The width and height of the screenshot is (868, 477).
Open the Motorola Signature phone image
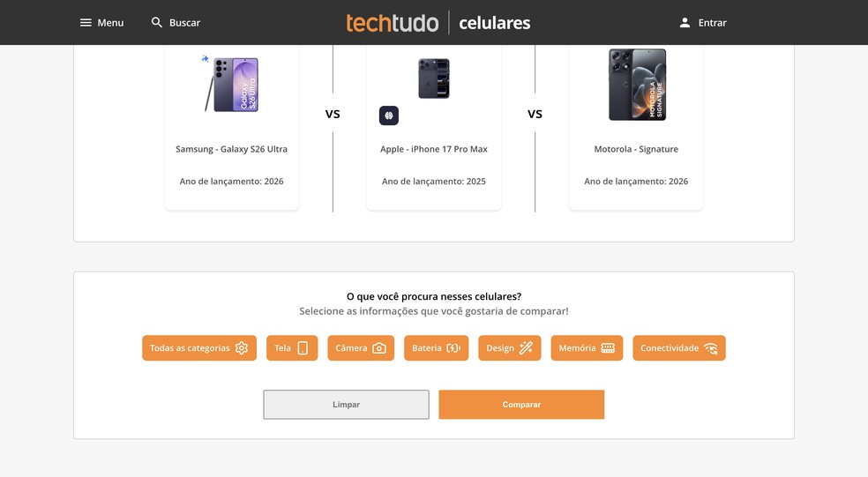pos(637,85)
